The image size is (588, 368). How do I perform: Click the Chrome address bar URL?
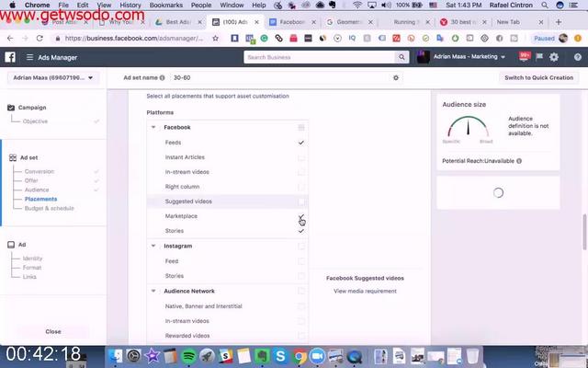[x=133, y=39]
